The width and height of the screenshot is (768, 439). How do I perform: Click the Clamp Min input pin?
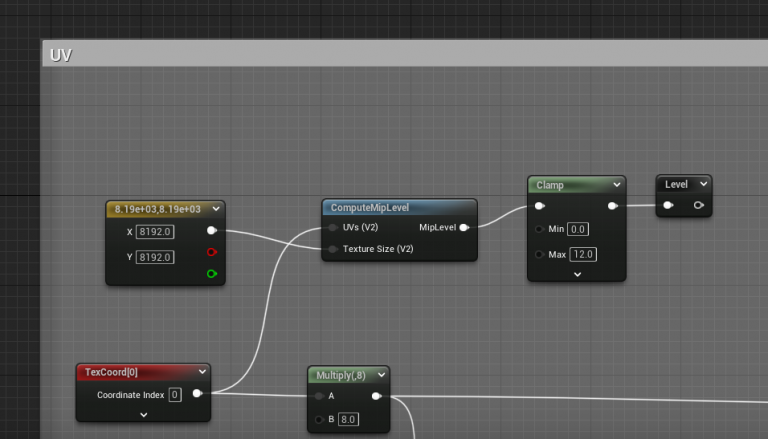click(539, 229)
